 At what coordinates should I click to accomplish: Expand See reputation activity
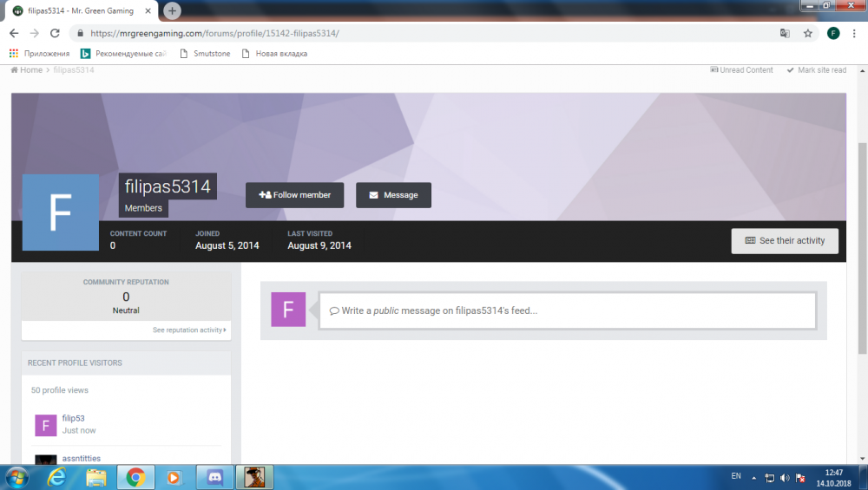(x=189, y=330)
